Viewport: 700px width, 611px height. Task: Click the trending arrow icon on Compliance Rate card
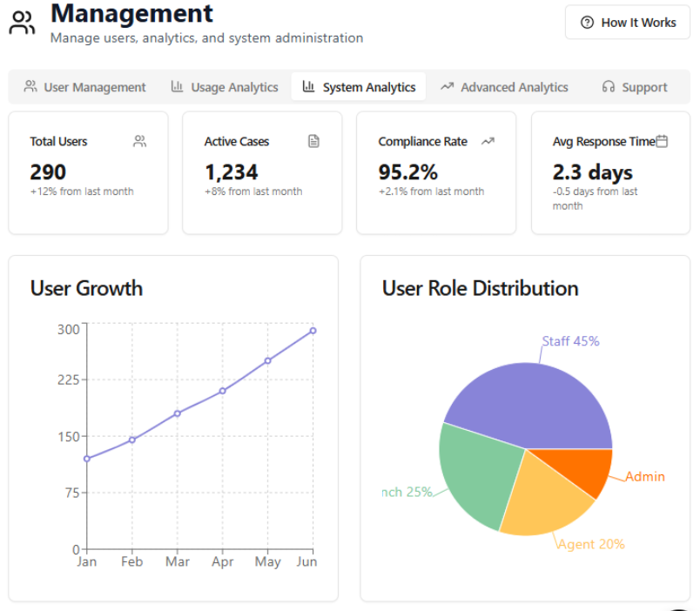point(488,142)
